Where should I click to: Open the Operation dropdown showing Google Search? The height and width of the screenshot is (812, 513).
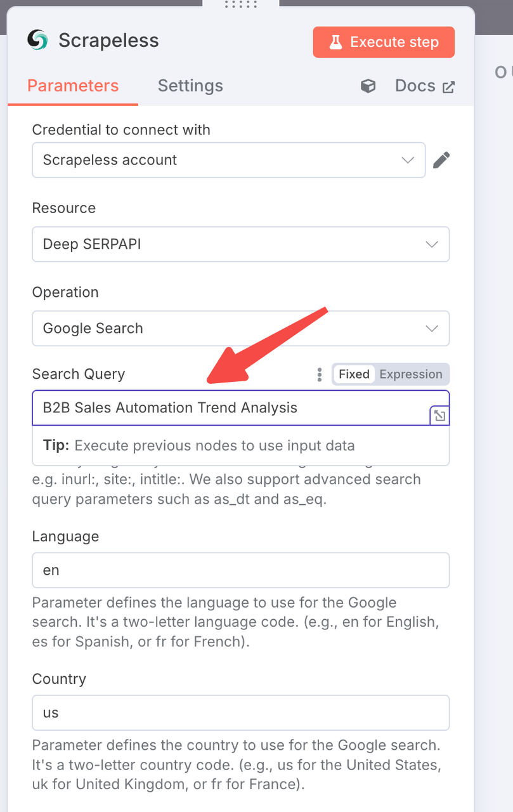[x=241, y=329]
